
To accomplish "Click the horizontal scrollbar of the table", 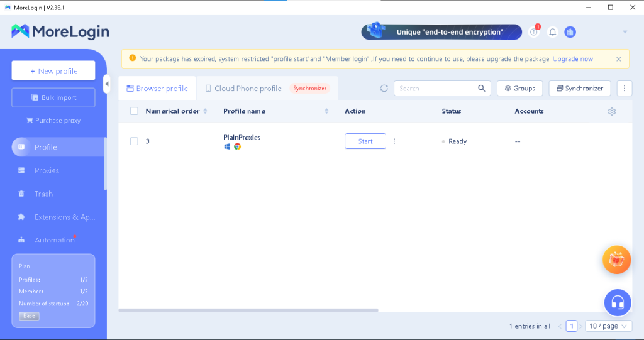I will (x=248, y=310).
